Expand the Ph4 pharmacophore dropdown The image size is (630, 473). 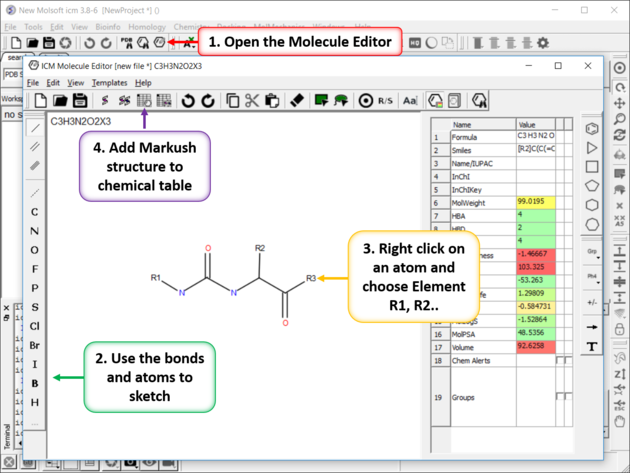(x=592, y=277)
